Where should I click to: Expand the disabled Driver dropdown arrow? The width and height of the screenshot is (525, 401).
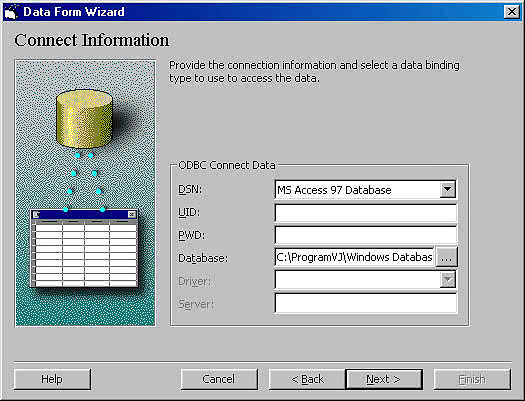coord(447,280)
